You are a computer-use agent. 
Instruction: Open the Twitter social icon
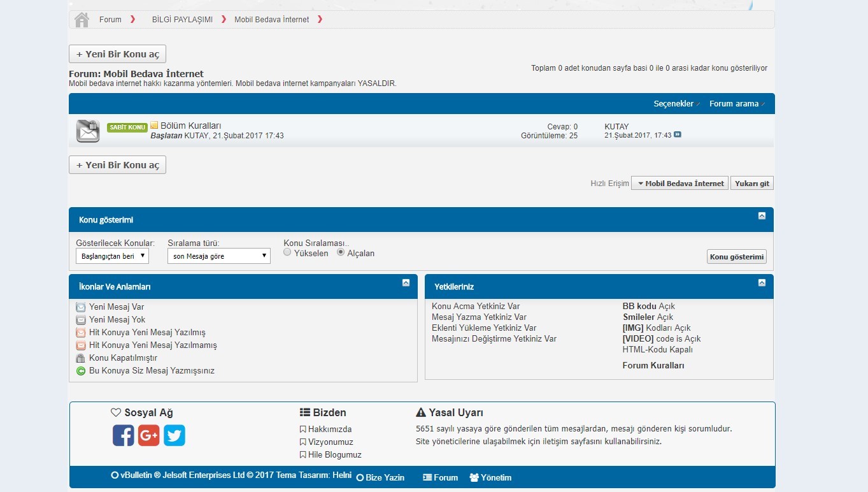coord(174,435)
